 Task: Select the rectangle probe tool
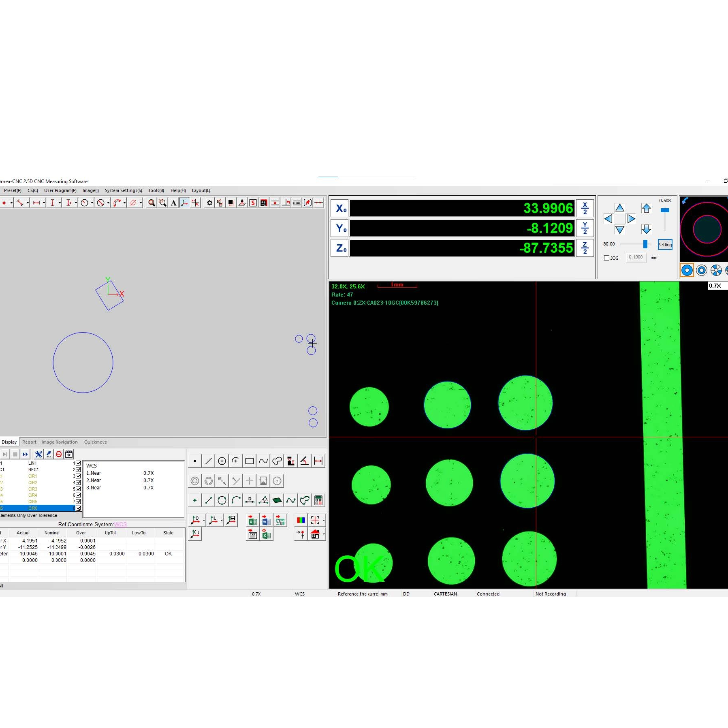pyautogui.click(x=250, y=461)
